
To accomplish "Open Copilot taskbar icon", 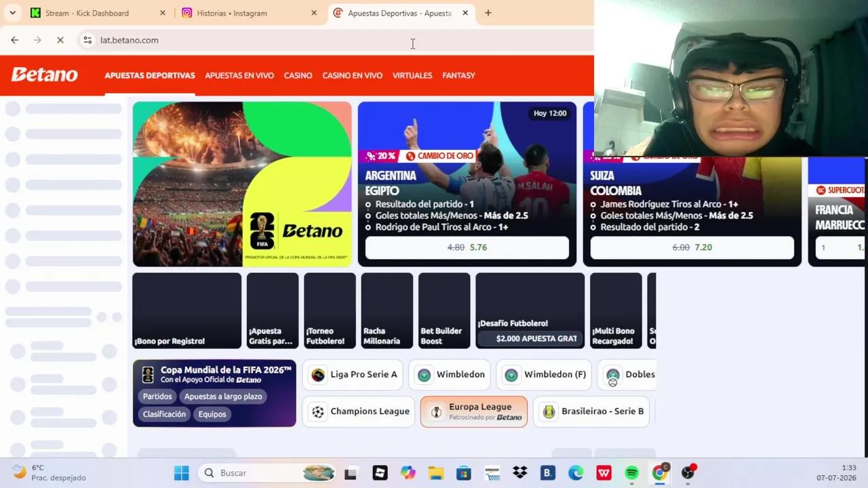I will pyautogui.click(x=408, y=473).
